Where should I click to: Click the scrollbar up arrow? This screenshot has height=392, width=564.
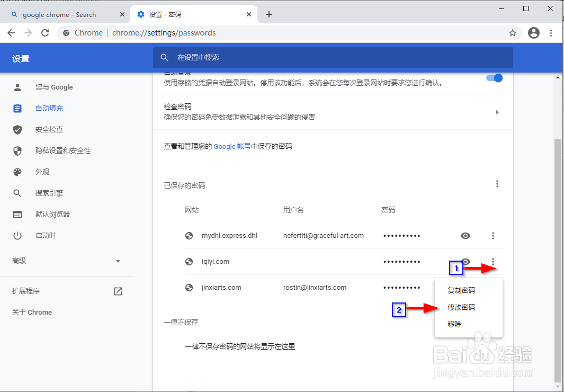point(558,77)
